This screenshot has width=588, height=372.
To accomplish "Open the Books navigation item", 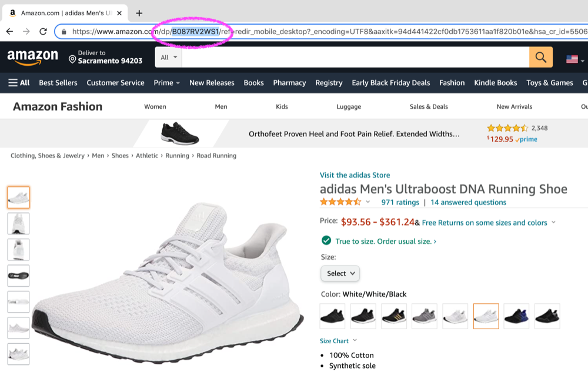I will (x=253, y=83).
